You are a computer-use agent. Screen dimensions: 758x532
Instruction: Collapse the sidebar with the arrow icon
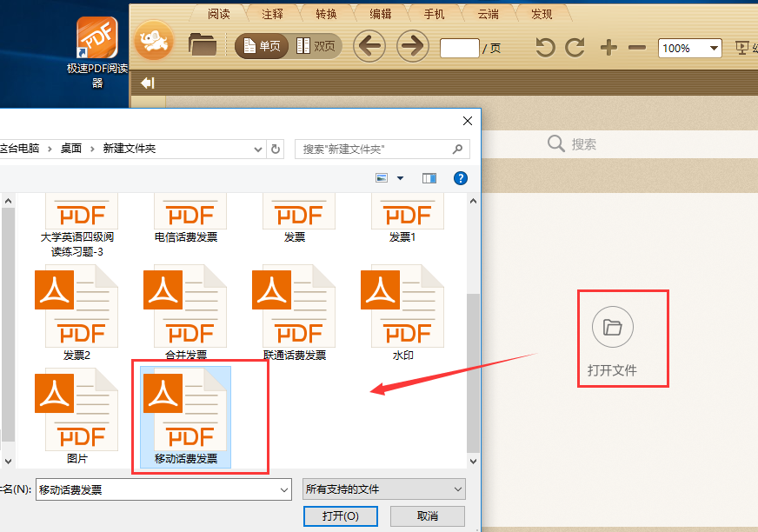[x=148, y=83]
